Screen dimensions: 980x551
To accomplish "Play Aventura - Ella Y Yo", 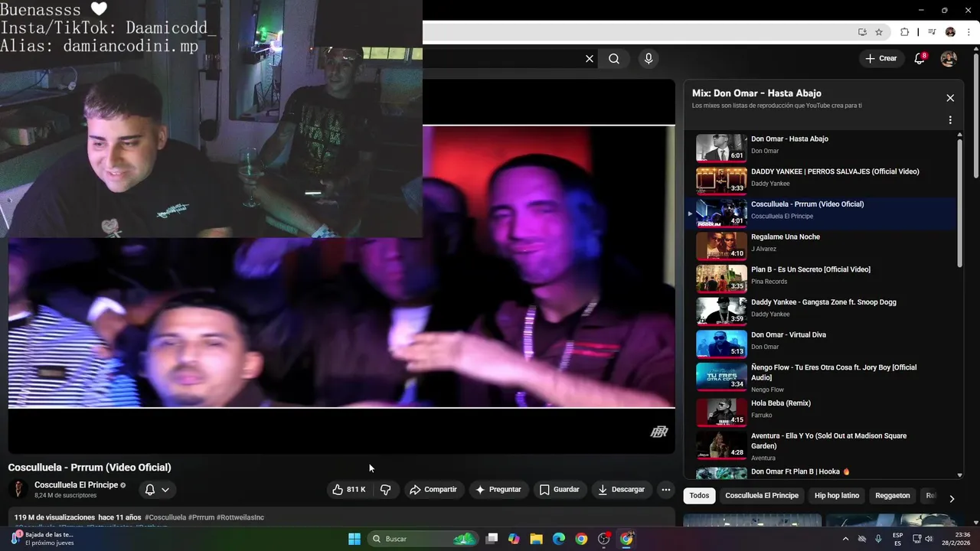I will (x=822, y=445).
